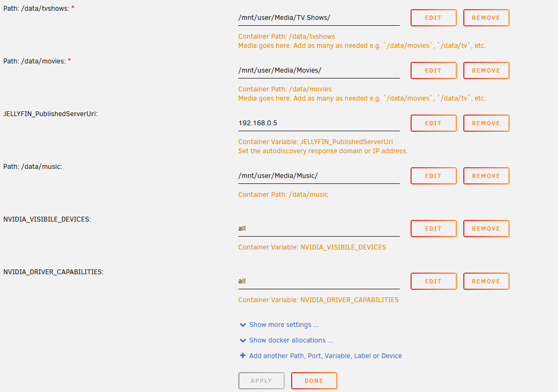Expand Show docker allocations chevron

pyautogui.click(x=243, y=340)
